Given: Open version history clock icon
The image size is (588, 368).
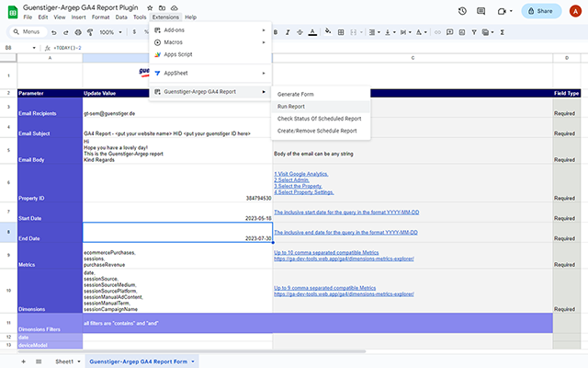Looking at the screenshot, I should point(462,11).
